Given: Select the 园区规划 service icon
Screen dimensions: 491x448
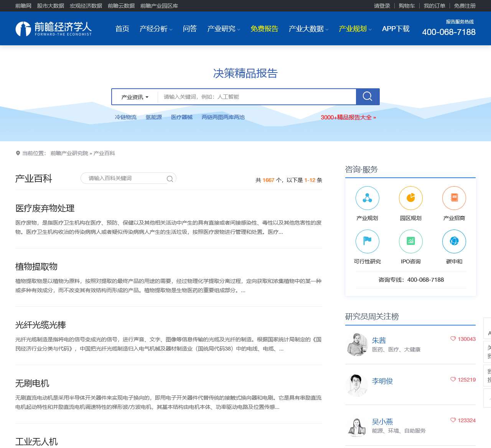Looking at the screenshot, I should click(410, 198).
